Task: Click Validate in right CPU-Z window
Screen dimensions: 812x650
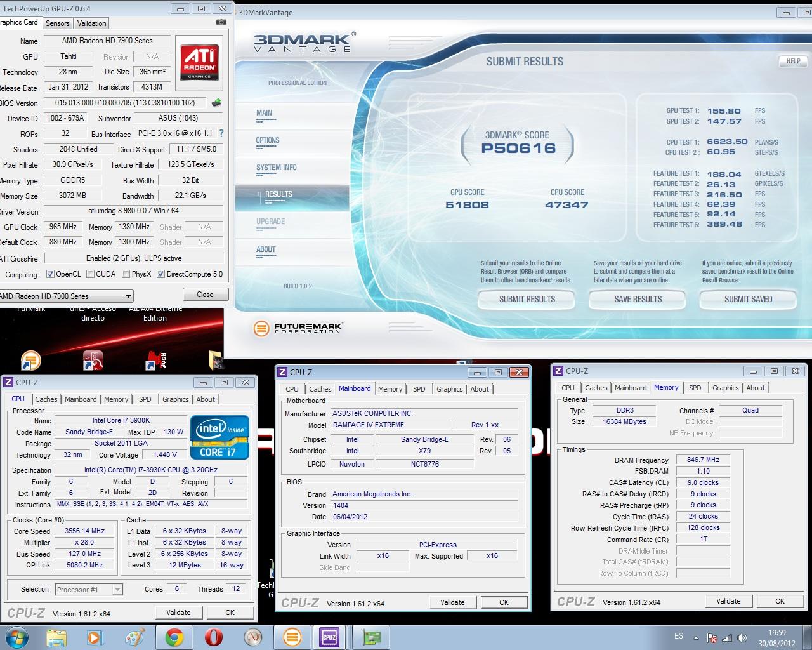Action: 728,601
